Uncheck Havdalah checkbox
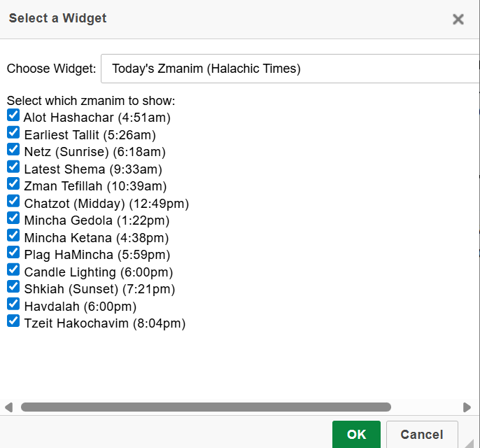Image resolution: width=480 pixels, height=448 pixels. click(13, 304)
